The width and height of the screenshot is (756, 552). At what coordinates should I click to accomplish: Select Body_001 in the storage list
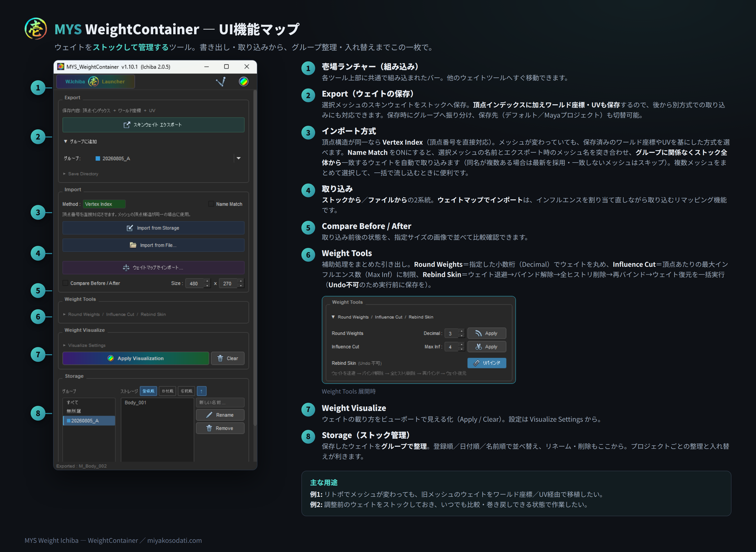point(157,403)
